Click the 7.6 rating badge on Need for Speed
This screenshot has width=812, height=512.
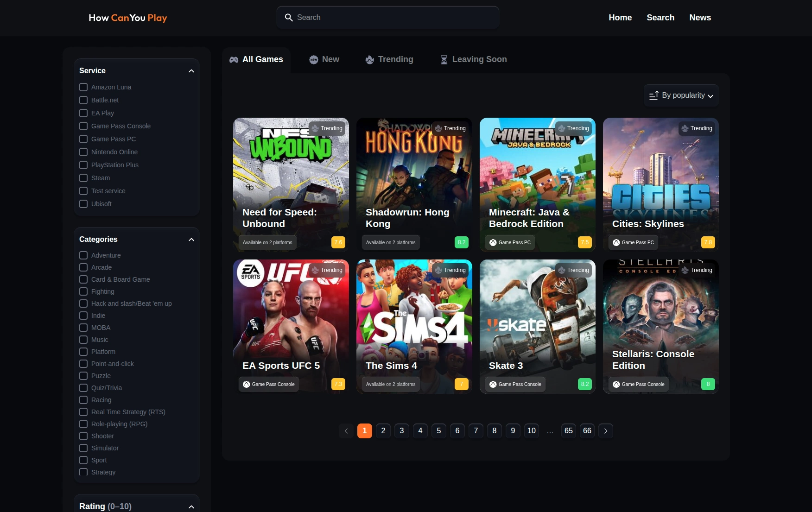(338, 242)
